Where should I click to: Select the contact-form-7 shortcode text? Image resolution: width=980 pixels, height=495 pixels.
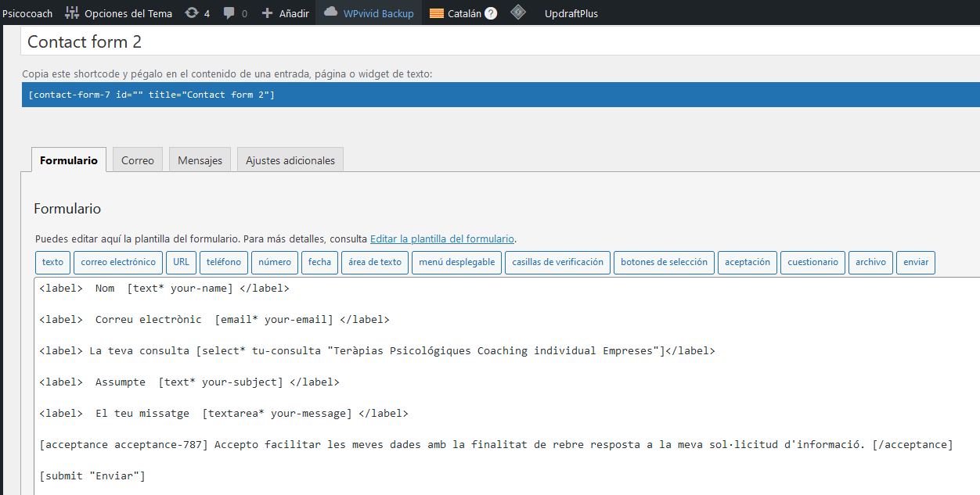coord(151,95)
